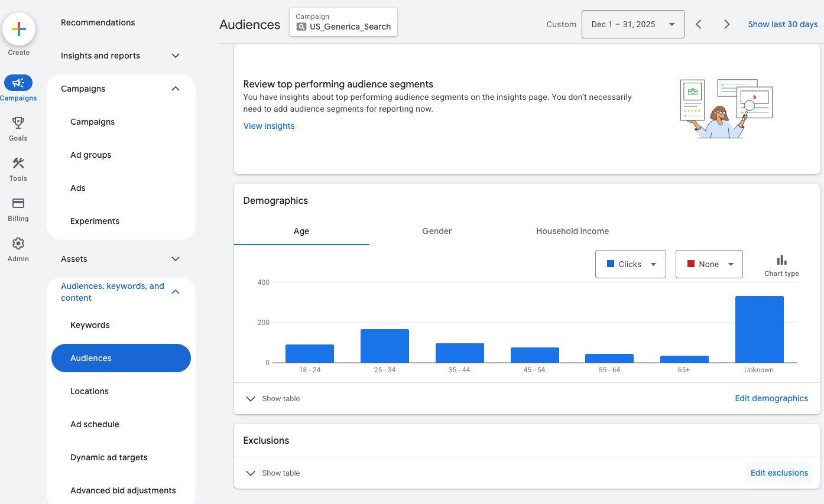Click the previous date range arrow

coord(698,24)
